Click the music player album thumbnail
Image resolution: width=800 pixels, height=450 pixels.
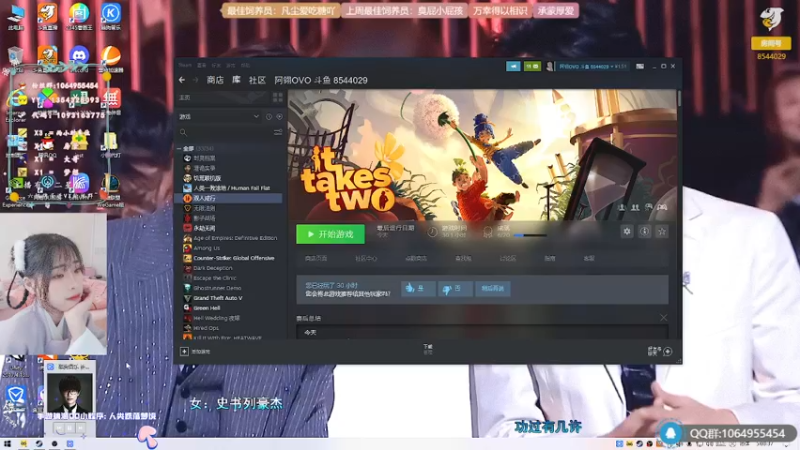click(x=70, y=393)
